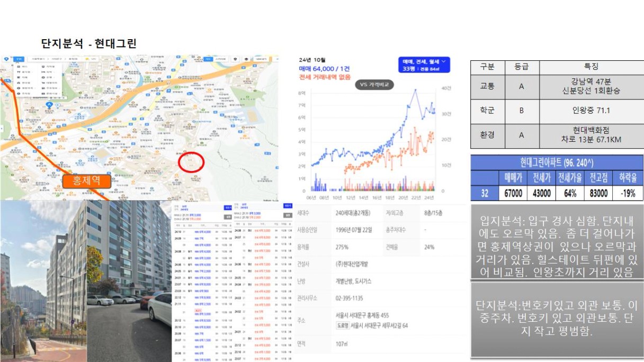This screenshot has width=644, height=362.
Task: Click the blue 주변 button on the map
Action: pyautogui.click(x=19, y=59)
